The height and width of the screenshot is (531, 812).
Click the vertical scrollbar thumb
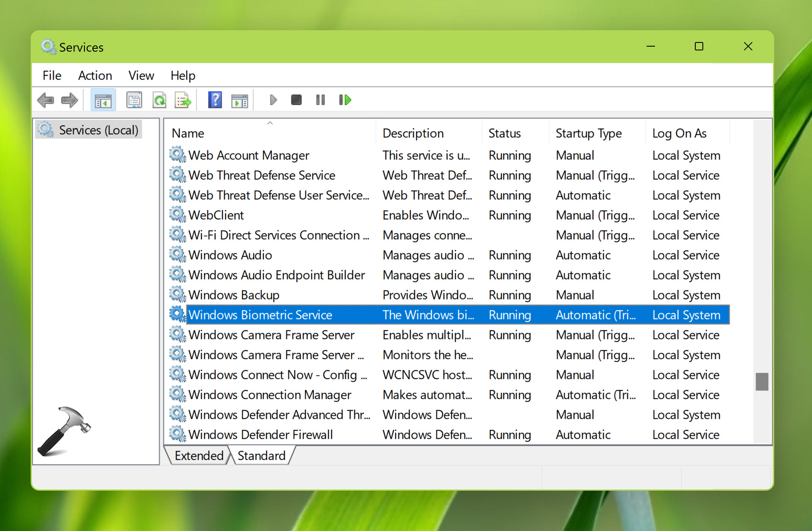pos(762,381)
